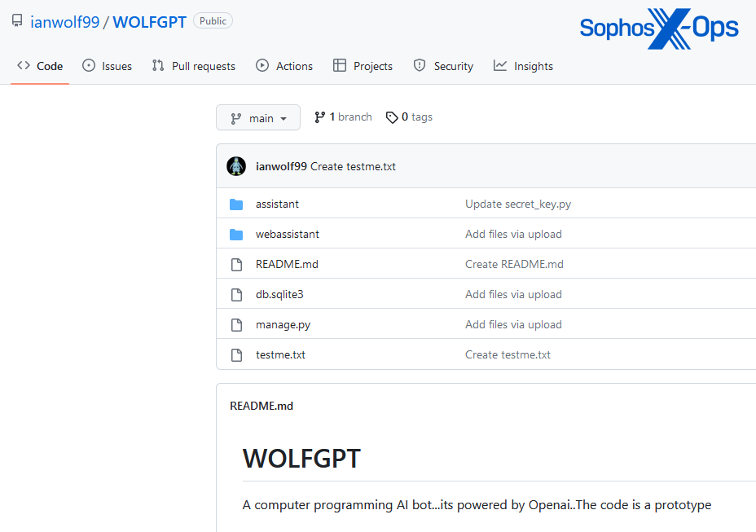Open the webassistant folder
The height and width of the screenshot is (532, 756).
[x=287, y=234]
